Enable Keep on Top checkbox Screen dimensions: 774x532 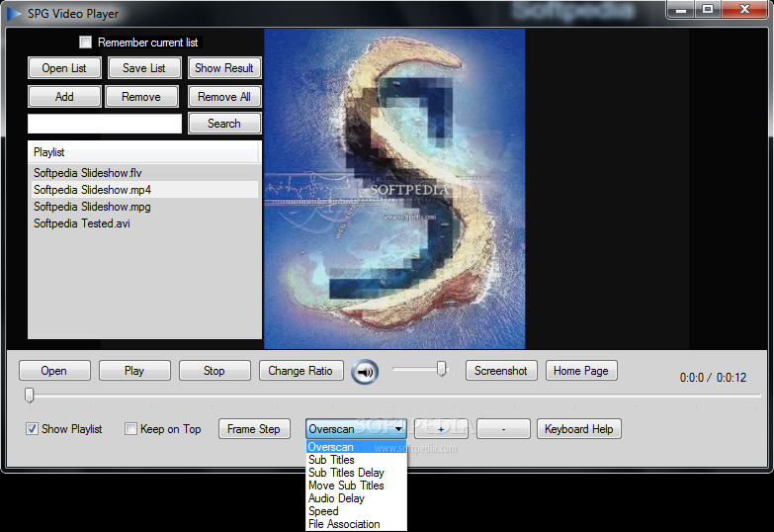tap(130, 429)
